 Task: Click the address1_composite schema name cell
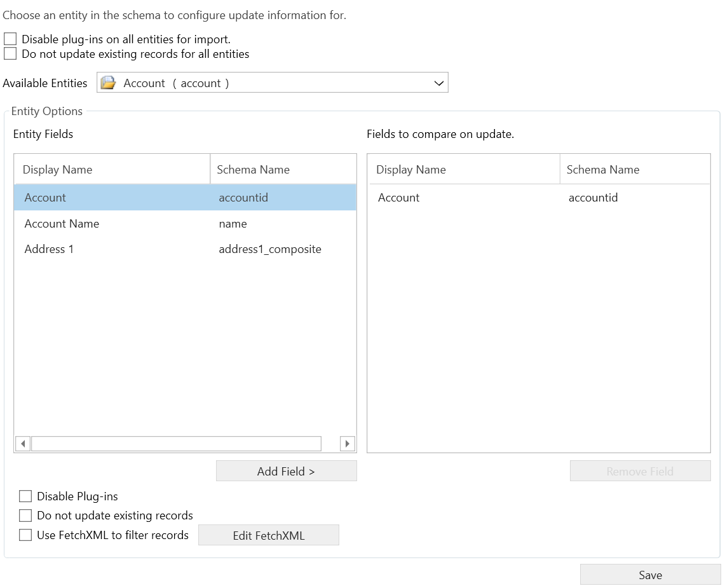pos(270,249)
